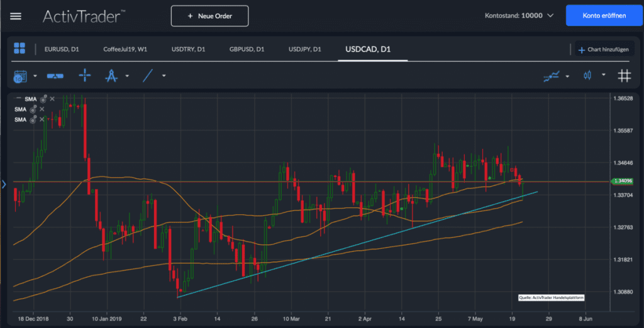Click the green 1.34096 current price tag
The width and height of the screenshot is (644, 328).
pyautogui.click(x=623, y=180)
